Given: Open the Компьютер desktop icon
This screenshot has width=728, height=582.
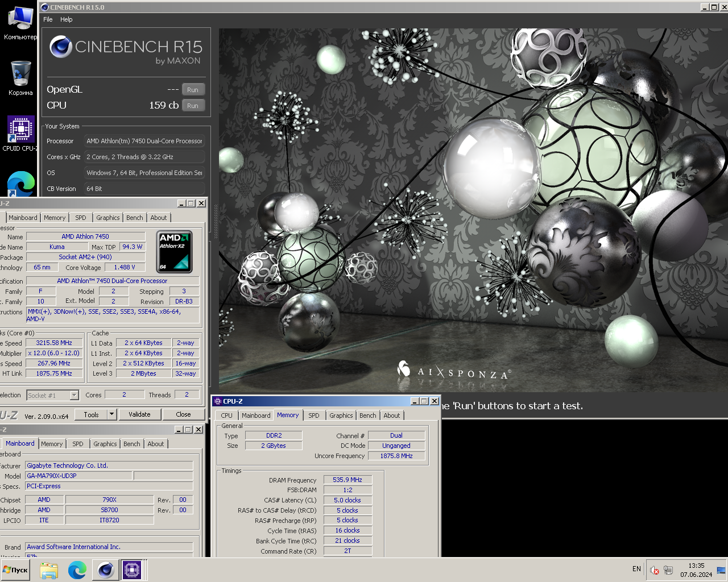Looking at the screenshot, I should tap(20, 23).
